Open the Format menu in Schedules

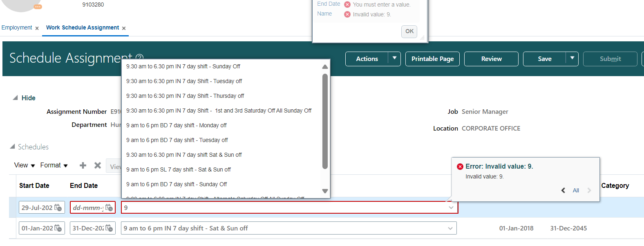click(54, 165)
